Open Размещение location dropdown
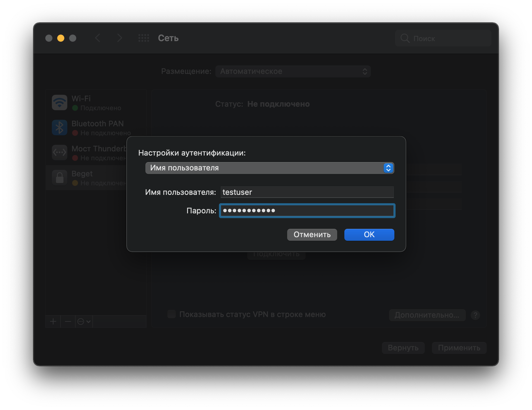This screenshot has height=410, width=532. pyautogui.click(x=293, y=72)
